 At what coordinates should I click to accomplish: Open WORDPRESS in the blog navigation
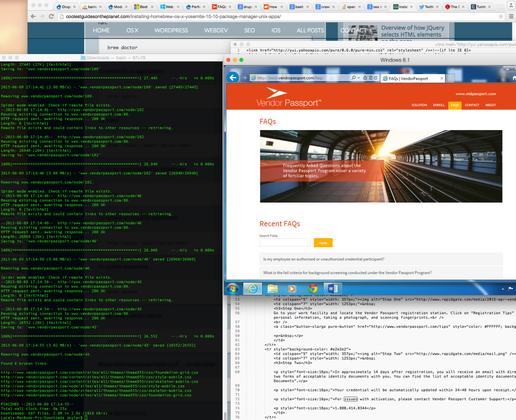pyautogui.click(x=171, y=30)
